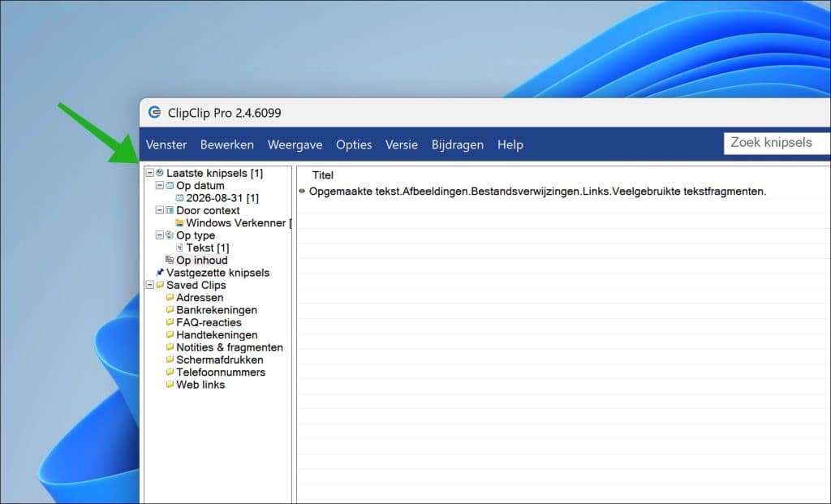Click the ClipClip Pro 2.4.6099 title text
Screen dimensions: 831x504
click(x=224, y=113)
